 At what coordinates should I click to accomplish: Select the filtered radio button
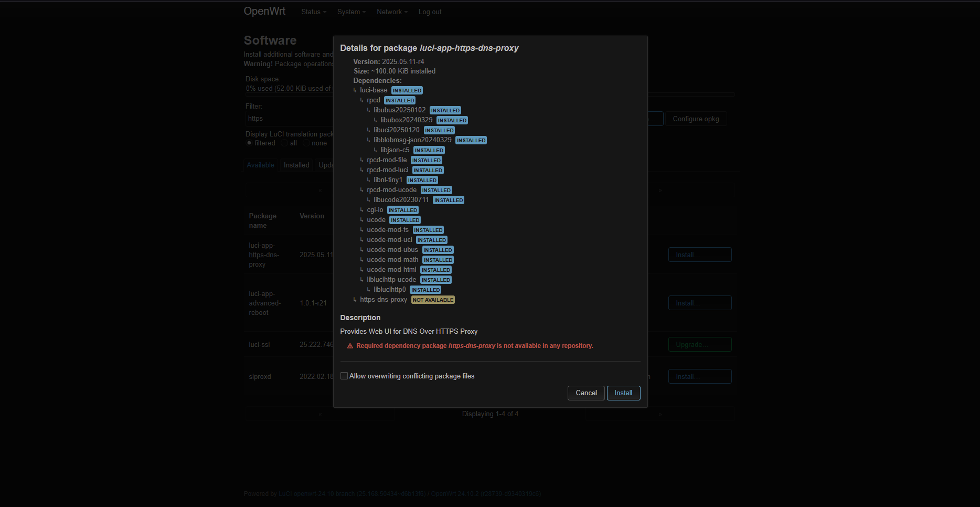249,143
